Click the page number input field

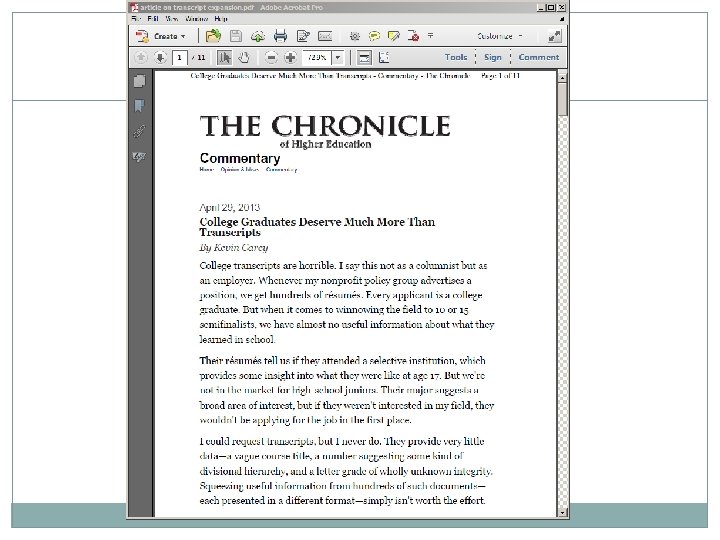pos(180,57)
